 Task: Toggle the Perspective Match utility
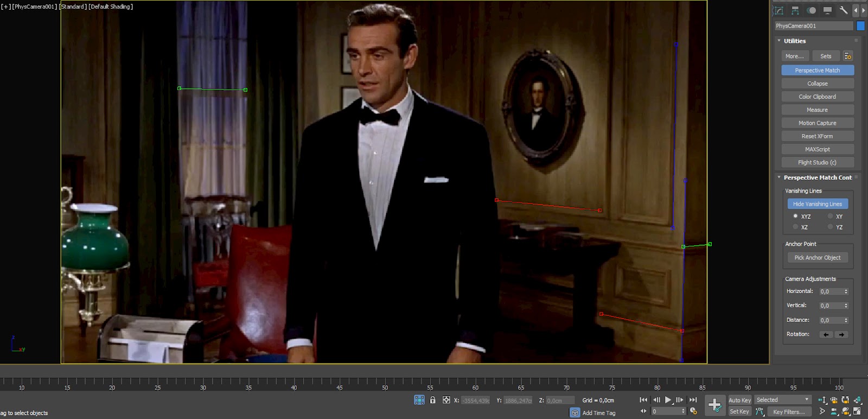tap(818, 70)
